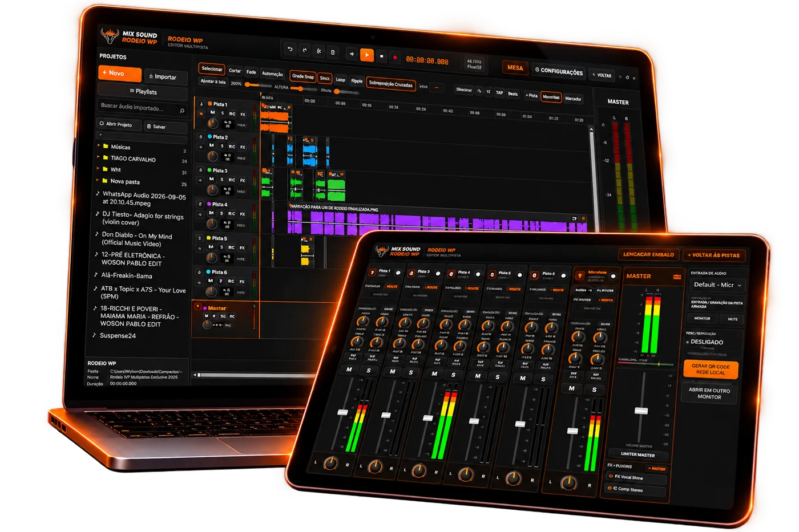799x532 pixels.
Task: Click the power icon beside Comp Stereo
Action: (610, 488)
